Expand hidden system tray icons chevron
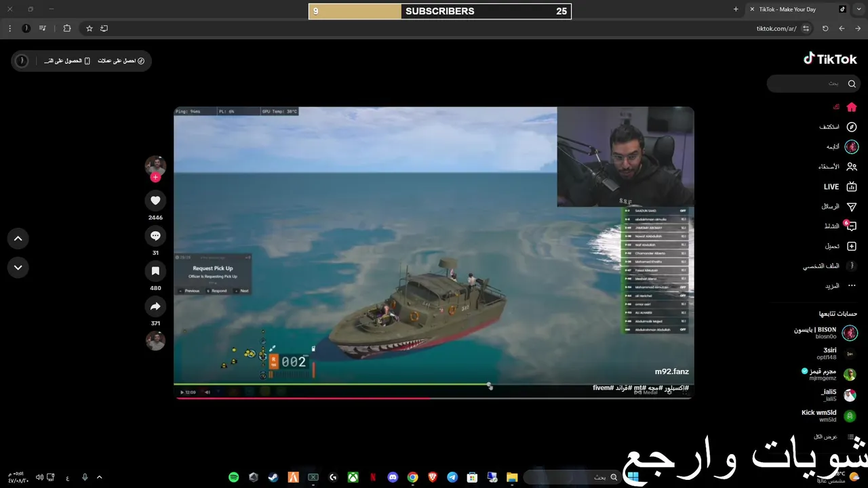The image size is (868, 488). click(100, 477)
